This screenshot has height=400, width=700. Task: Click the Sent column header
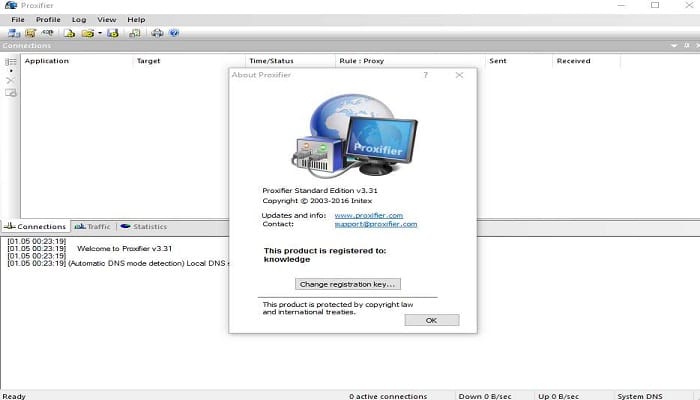click(519, 61)
